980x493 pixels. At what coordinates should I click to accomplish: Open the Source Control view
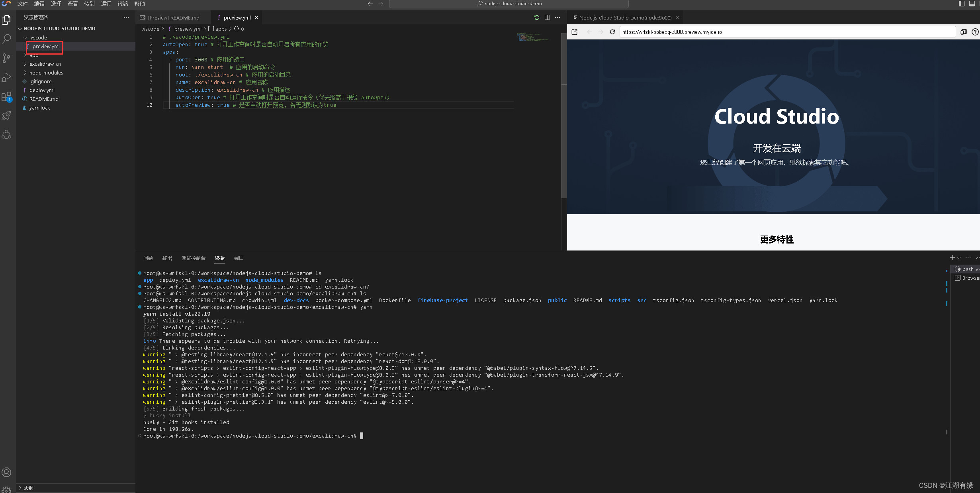click(x=7, y=58)
